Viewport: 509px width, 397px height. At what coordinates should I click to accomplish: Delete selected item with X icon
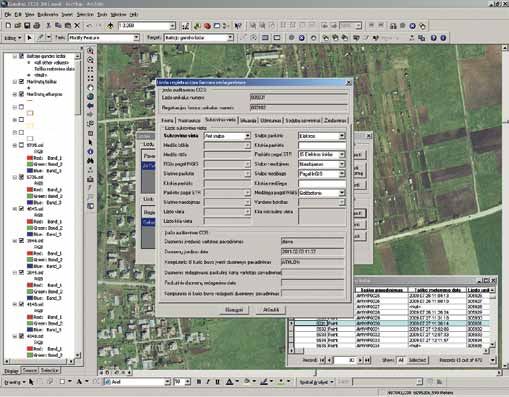click(77, 25)
